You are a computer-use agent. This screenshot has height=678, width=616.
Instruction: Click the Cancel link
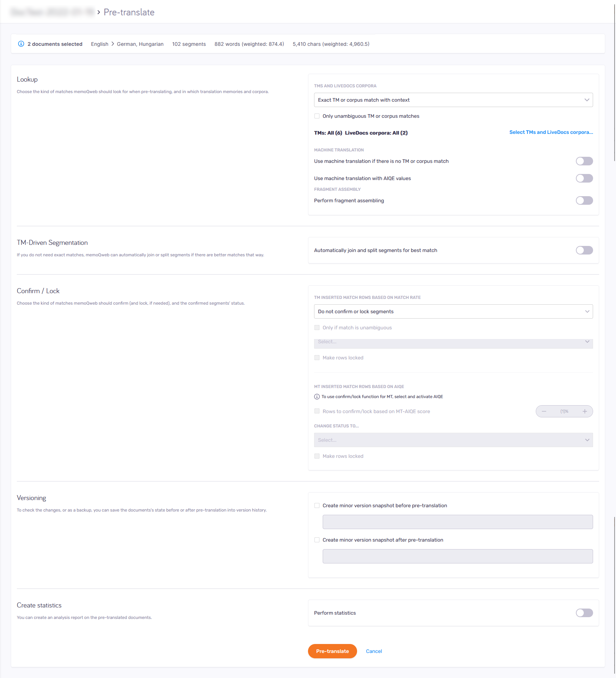[x=374, y=651]
